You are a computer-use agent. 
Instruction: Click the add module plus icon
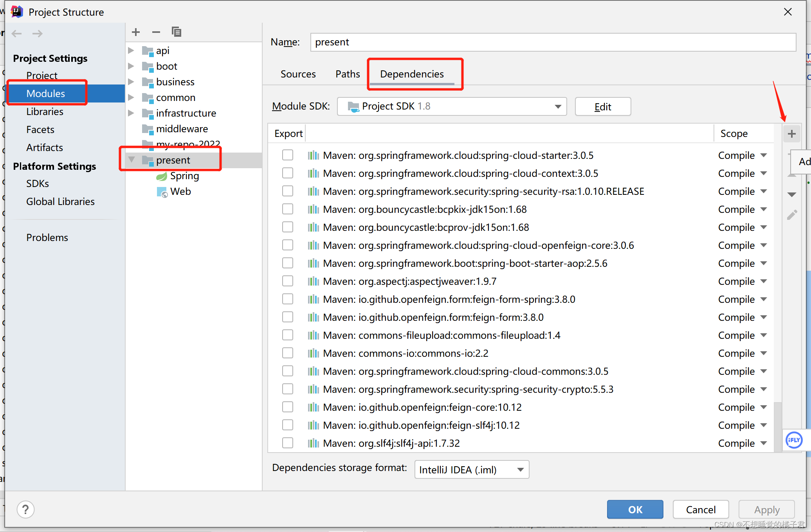point(136,32)
